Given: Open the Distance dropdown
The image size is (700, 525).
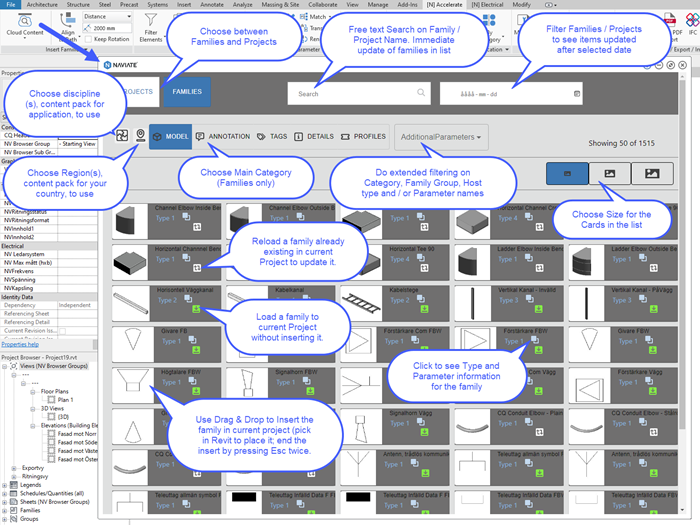Looking at the screenshot, I should (x=107, y=17).
